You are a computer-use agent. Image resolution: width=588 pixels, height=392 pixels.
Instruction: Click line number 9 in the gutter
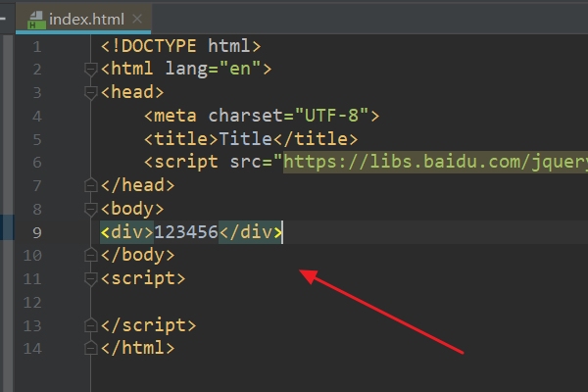click(x=36, y=232)
